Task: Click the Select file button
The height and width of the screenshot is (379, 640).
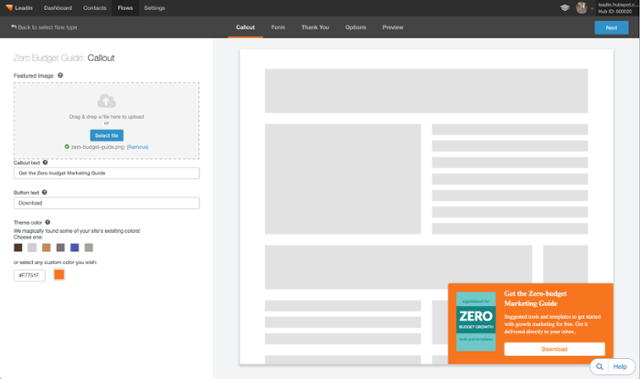Action: [x=107, y=135]
